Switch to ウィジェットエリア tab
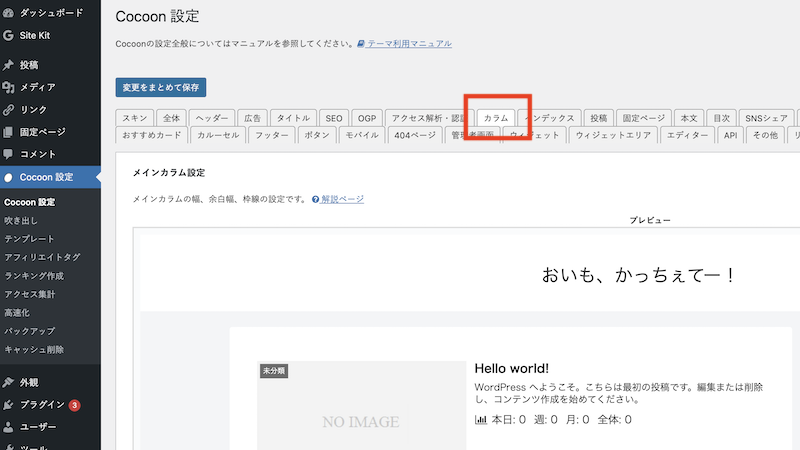Screen dimensions: 800x450 (613, 135)
